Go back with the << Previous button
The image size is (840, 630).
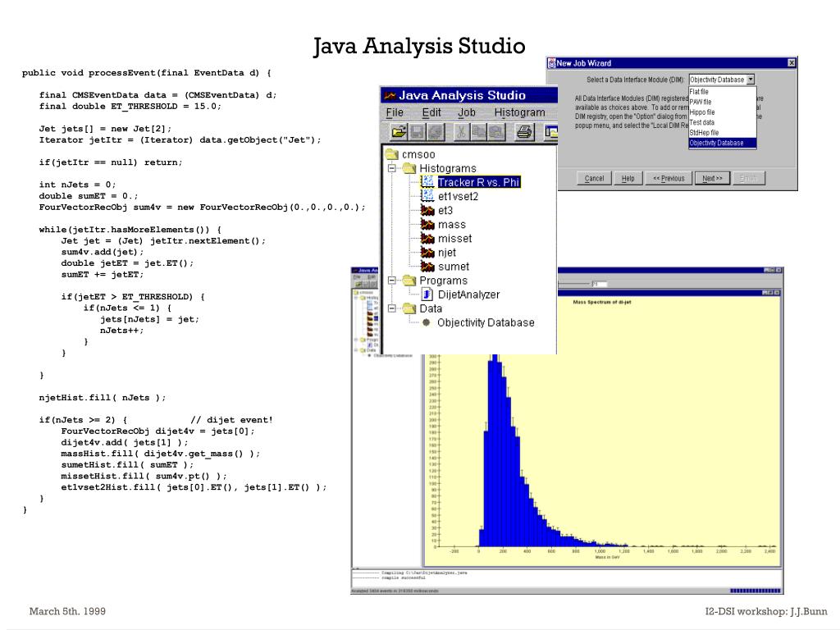pos(669,178)
